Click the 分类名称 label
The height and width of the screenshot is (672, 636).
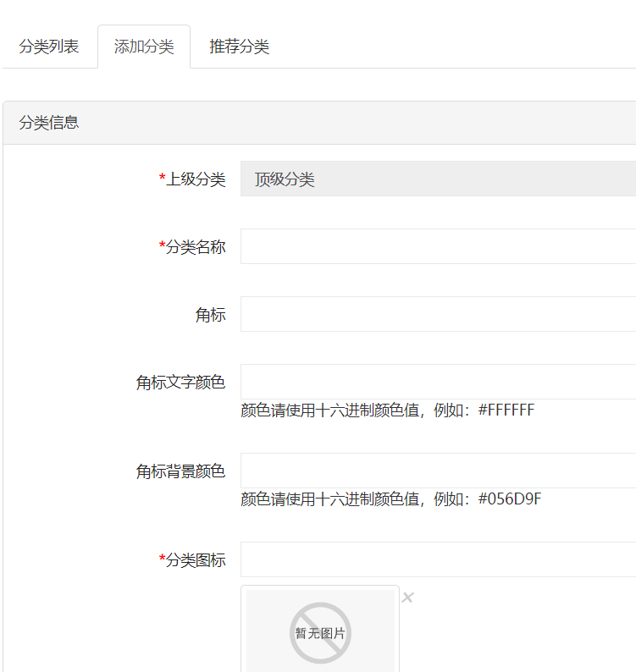tap(192, 247)
